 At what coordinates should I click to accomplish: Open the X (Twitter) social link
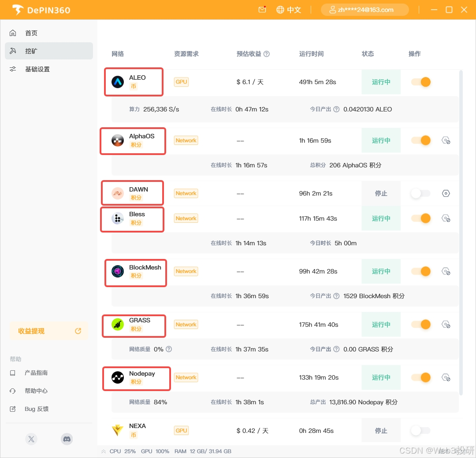click(31, 439)
